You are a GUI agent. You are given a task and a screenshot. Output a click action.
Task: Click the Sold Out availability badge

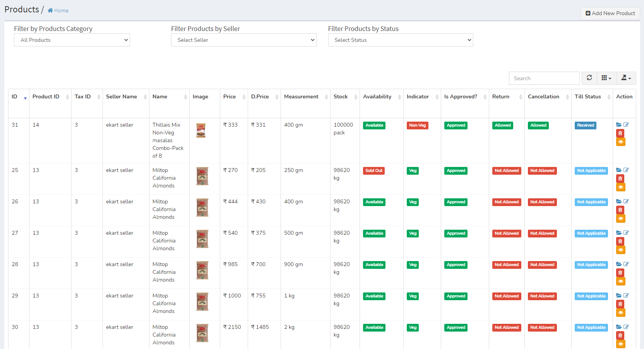pyautogui.click(x=374, y=170)
